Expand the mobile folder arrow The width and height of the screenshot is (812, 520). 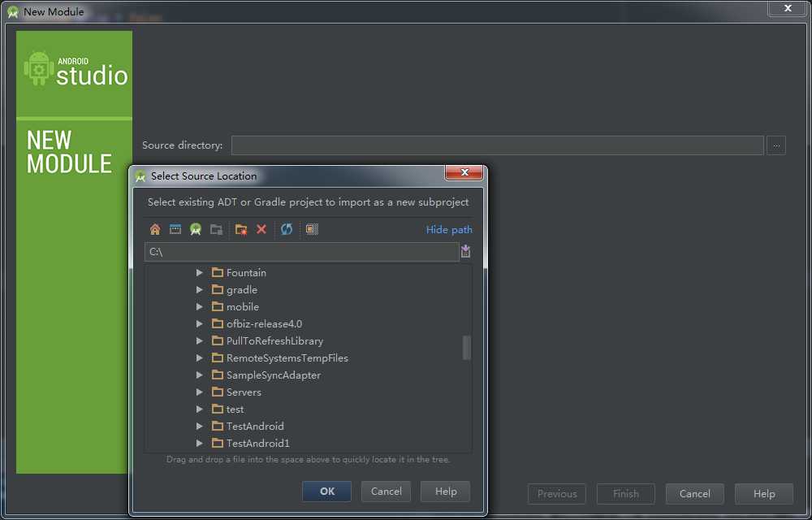pos(200,306)
